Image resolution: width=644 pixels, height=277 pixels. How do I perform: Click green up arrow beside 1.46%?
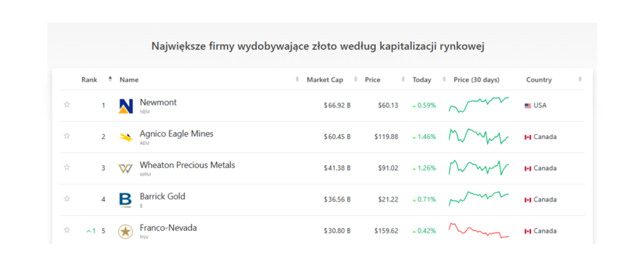tap(414, 137)
